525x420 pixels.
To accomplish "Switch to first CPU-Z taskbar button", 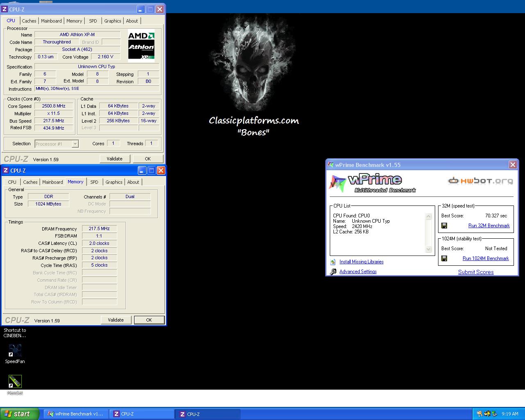I will click(142, 414).
